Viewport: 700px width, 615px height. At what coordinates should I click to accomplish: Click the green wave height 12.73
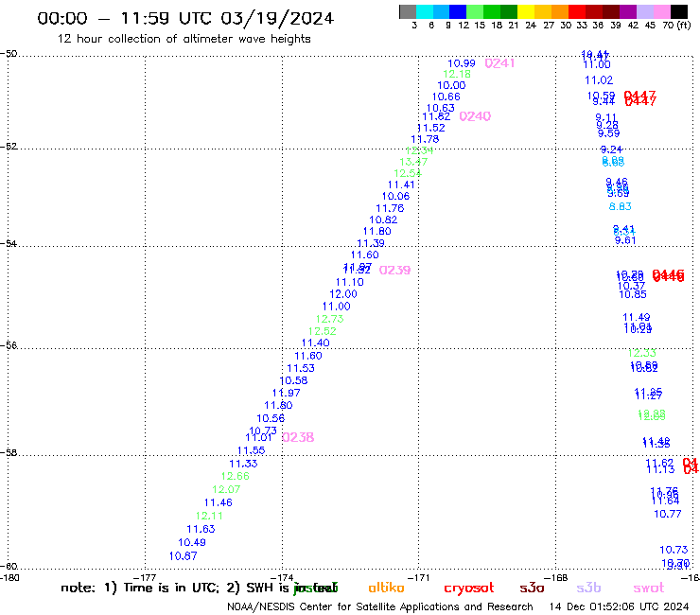coord(329,319)
